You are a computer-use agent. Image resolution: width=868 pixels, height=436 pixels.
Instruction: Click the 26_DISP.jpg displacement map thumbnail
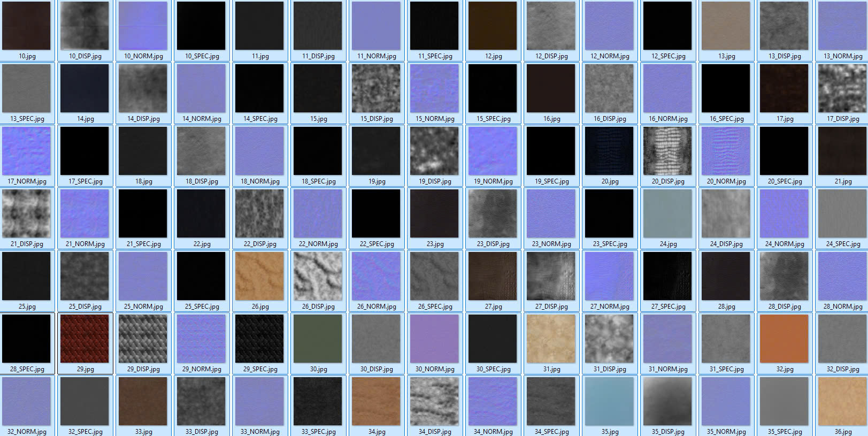[318, 276]
